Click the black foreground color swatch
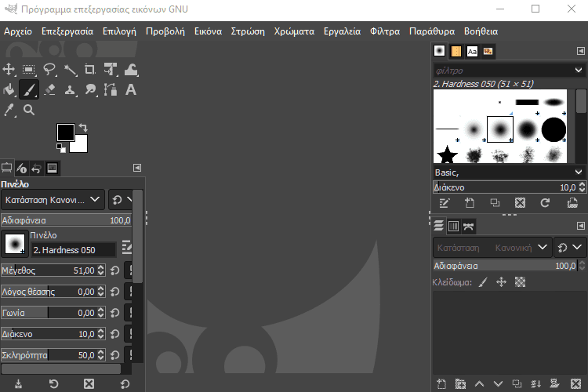Image resolution: width=588 pixels, height=392 pixels. point(66,132)
